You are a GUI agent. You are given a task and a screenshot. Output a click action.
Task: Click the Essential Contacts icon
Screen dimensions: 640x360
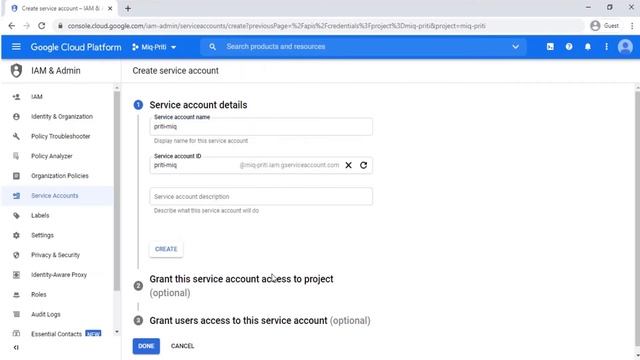click(16, 334)
